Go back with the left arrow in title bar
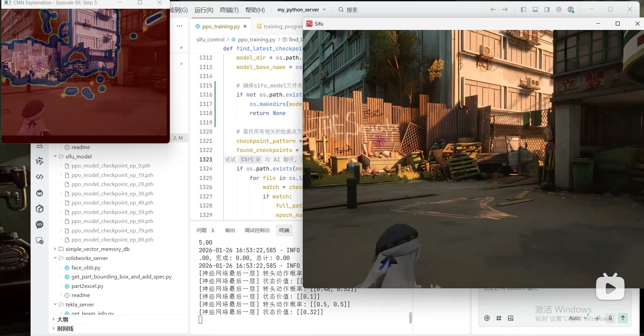 (x=493, y=10)
